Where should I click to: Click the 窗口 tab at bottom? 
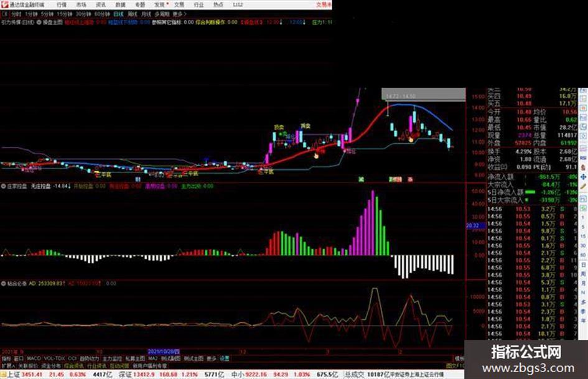tap(19, 358)
